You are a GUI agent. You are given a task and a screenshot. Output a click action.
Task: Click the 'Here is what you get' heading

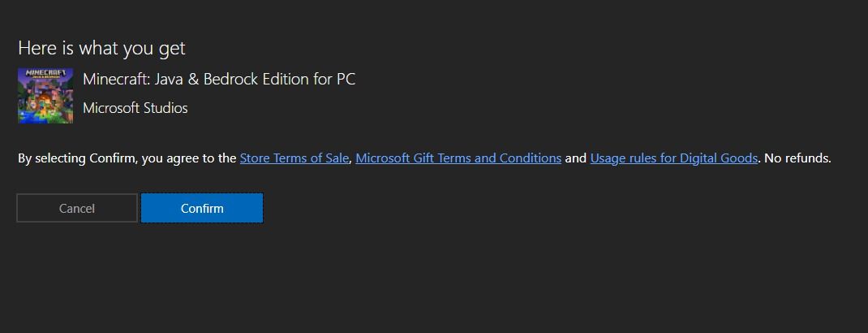click(x=101, y=48)
